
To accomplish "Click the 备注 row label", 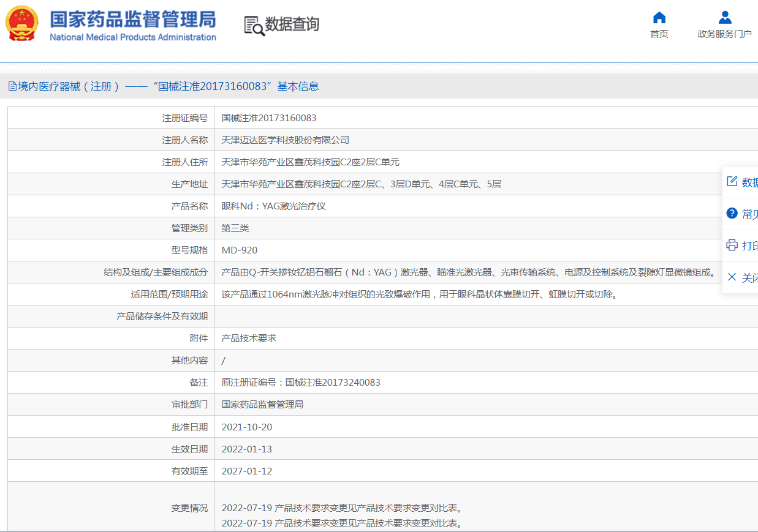I will [199, 383].
